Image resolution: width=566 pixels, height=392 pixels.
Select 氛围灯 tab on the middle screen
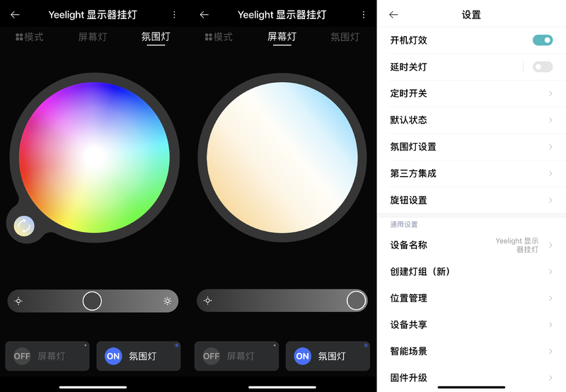coord(345,37)
